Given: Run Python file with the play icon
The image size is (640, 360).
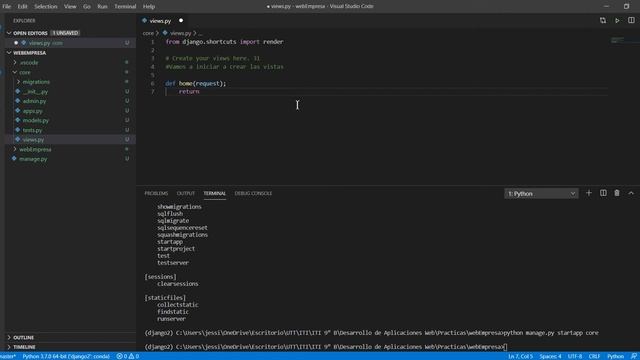Looking at the screenshot, I should click(x=617, y=20).
